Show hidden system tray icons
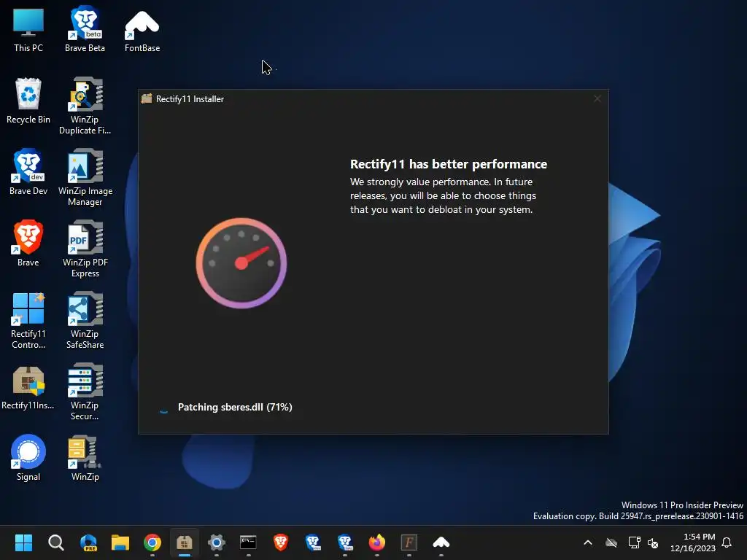Screen dimensions: 747x560 (x=588, y=542)
